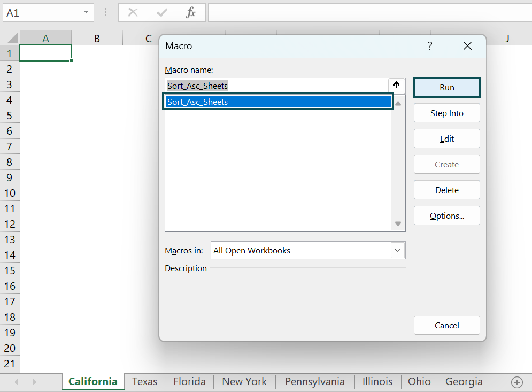The height and width of the screenshot is (392, 532).
Task: Select column A header
Action: pos(45,38)
